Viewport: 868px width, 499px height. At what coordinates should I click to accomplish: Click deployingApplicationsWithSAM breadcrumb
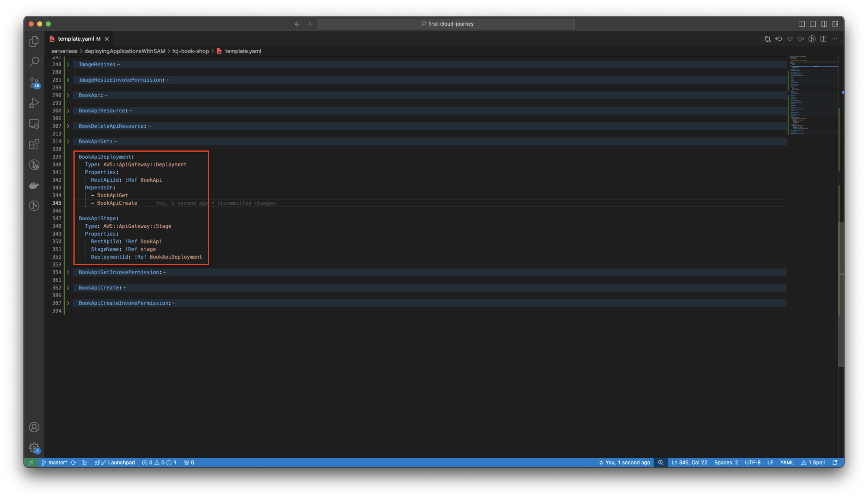[125, 51]
